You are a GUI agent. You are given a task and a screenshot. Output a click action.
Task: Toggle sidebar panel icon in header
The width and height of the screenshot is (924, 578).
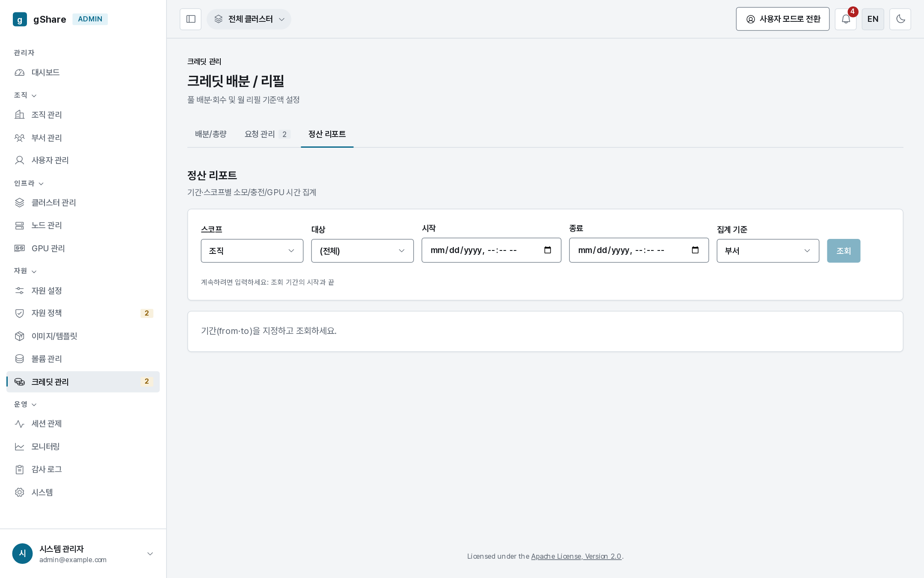pyautogui.click(x=190, y=19)
